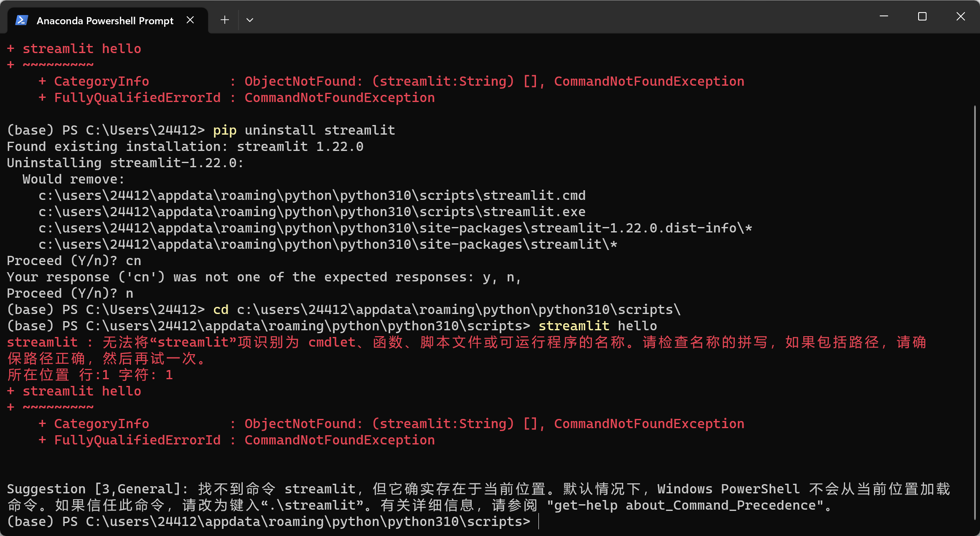This screenshot has height=536, width=980.
Task: Click the X to close the Powershell tab
Action: (x=190, y=19)
